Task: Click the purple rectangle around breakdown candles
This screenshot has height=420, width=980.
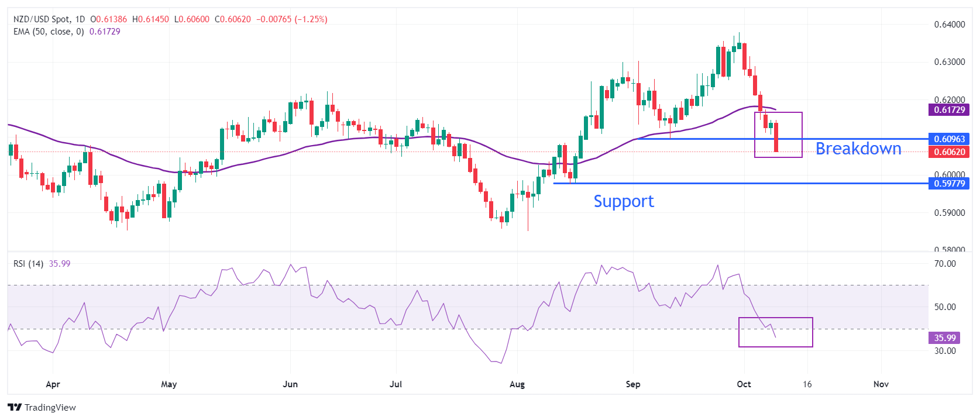Action: coord(778,135)
